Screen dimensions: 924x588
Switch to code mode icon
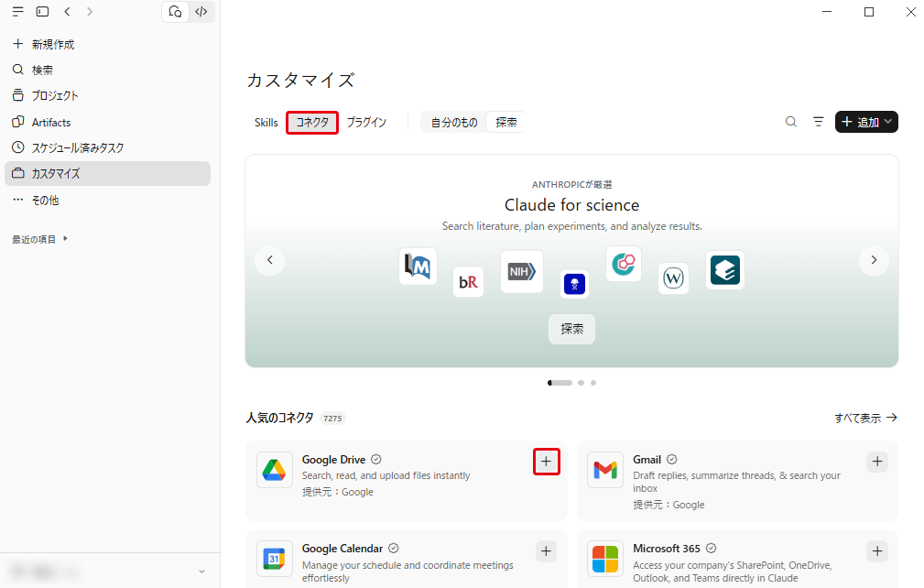(x=201, y=12)
